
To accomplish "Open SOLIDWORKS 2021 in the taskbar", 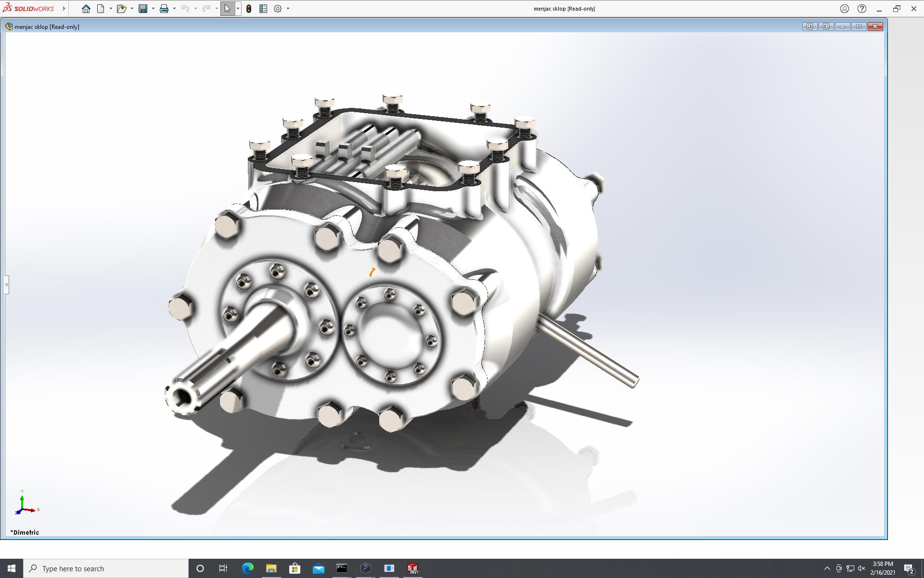I will pos(412,568).
